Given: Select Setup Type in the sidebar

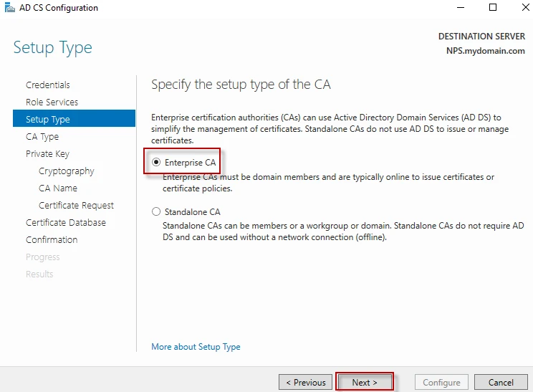Looking at the screenshot, I should pos(48,120).
